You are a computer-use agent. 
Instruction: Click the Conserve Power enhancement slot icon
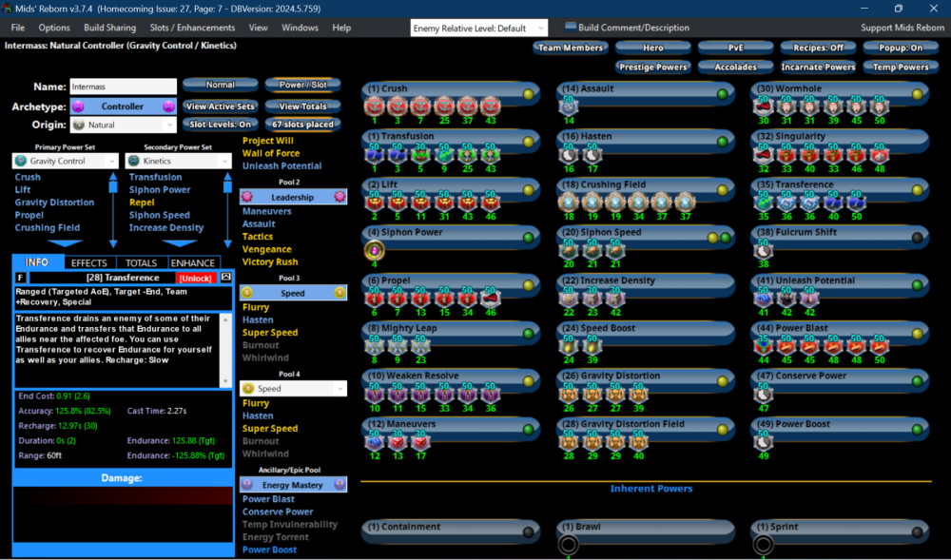763,394
